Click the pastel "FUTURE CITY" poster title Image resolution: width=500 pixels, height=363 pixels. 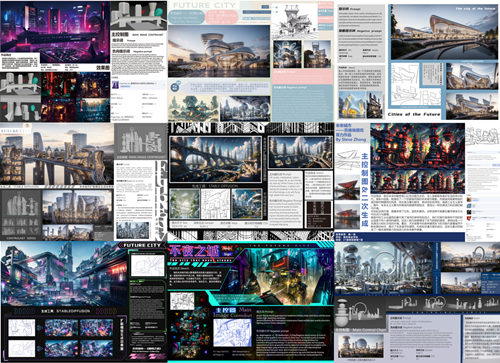204,5
